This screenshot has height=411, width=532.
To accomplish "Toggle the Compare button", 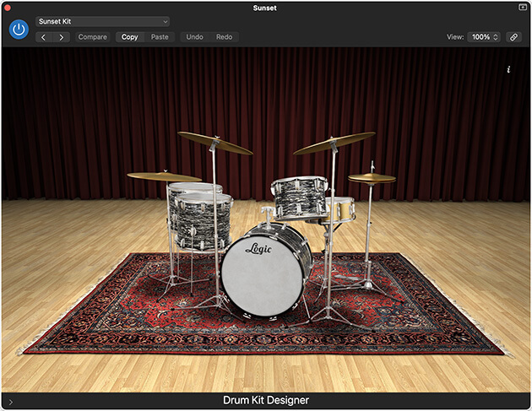I will pos(93,37).
